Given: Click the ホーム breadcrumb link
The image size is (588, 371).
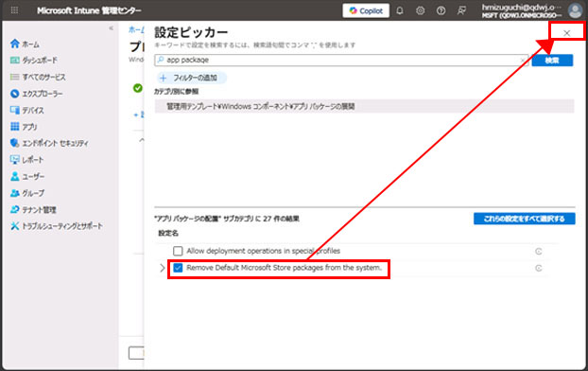Looking at the screenshot, I should point(136,29).
